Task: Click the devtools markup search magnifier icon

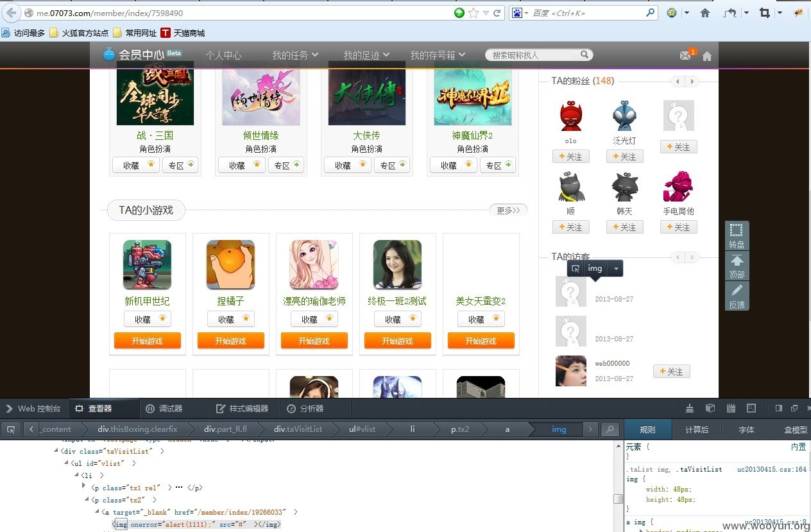Action: [610, 429]
